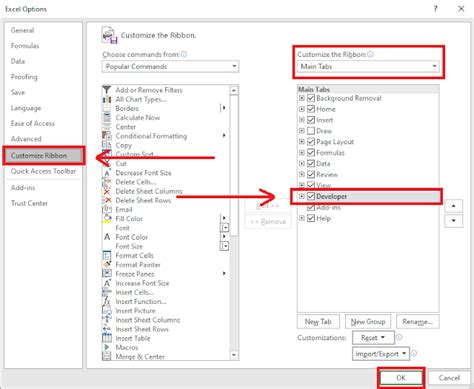Toggle the Data tab checkbox
Image resolution: width=474 pixels, height=389 pixels.
tap(311, 163)
